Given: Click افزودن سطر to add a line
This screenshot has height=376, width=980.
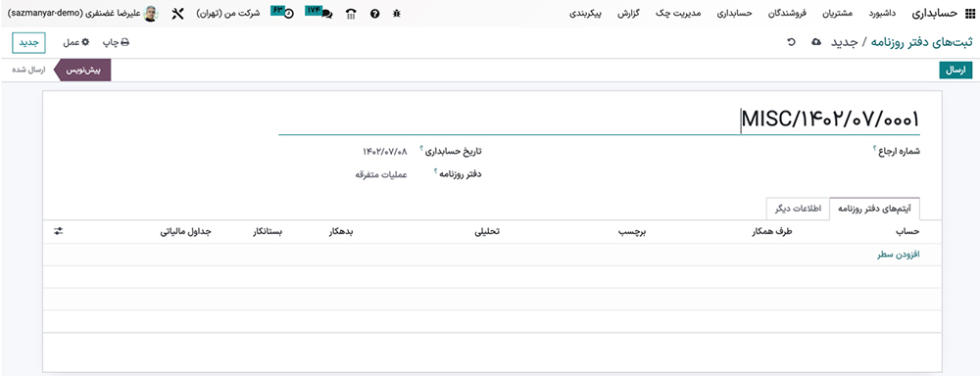Looking at the screenshot, I should 898,255.
